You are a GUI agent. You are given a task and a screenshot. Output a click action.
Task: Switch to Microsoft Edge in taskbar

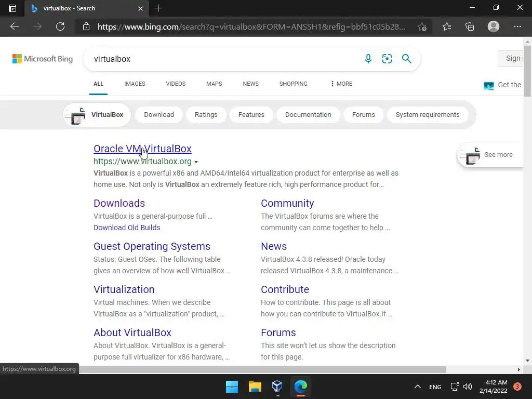[301, 387]
